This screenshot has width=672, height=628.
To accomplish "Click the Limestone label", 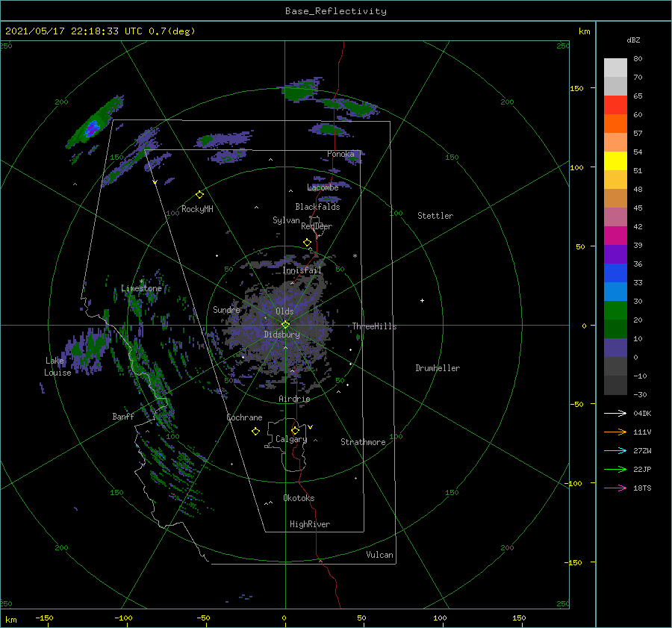I will 141,288.
